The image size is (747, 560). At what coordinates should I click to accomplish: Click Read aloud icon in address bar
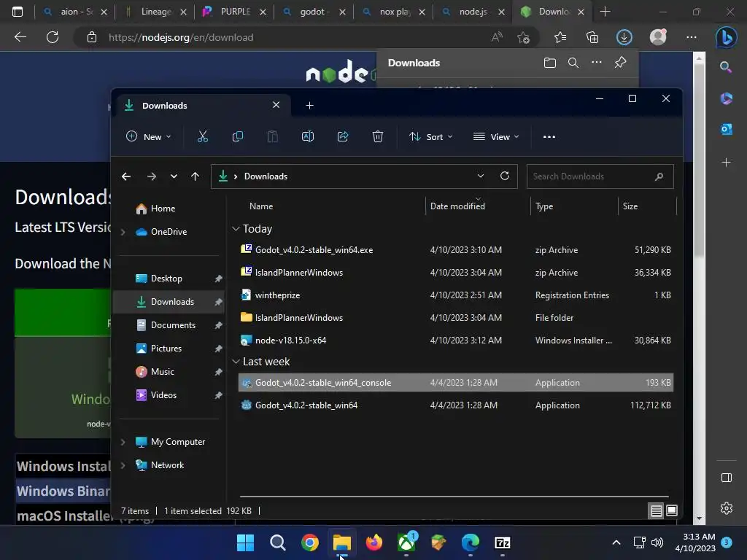497,37
